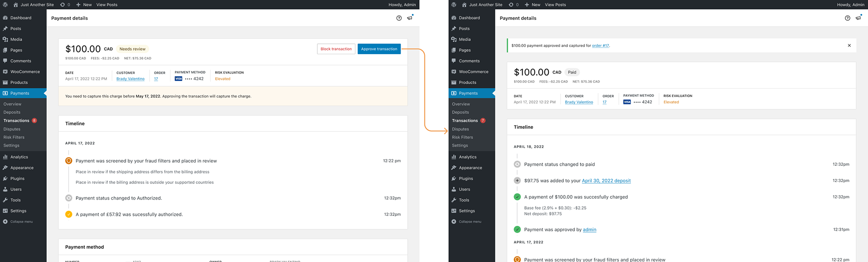The width and height of the screenshot is (868, 262).
Task: Open WooCommerce in left sidebar
Action: click(23, 72)
